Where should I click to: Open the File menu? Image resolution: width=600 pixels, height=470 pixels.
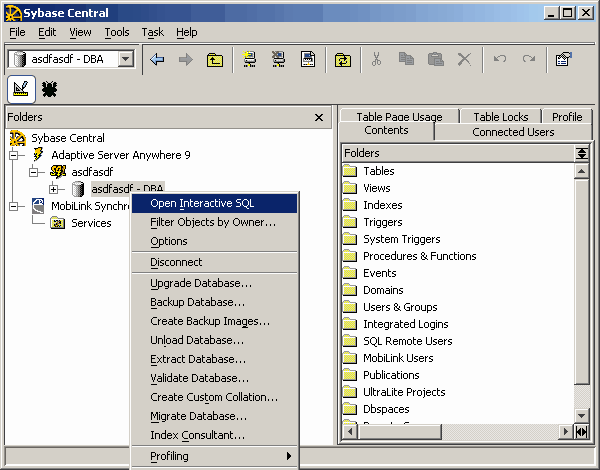[x=17, y=32]
